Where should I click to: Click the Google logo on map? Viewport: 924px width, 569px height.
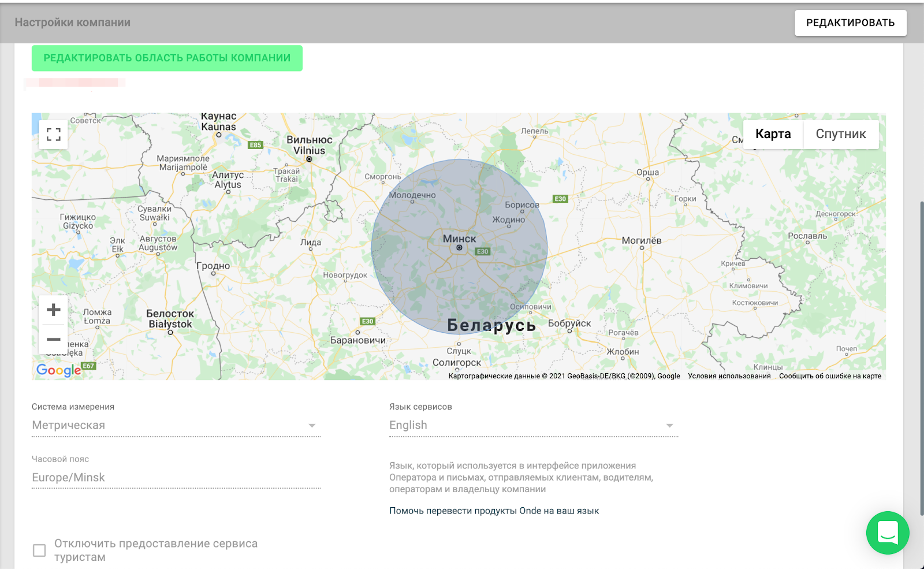point(58,370)
